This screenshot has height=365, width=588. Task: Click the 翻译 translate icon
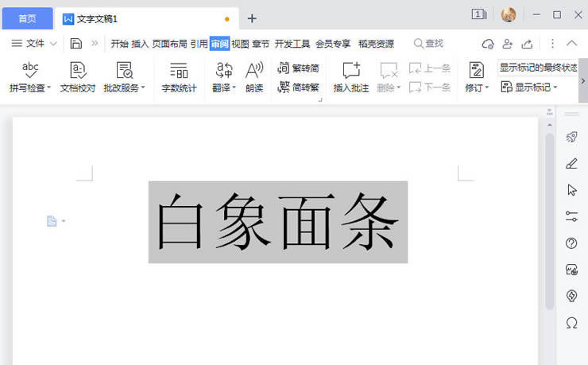point(224,70)
